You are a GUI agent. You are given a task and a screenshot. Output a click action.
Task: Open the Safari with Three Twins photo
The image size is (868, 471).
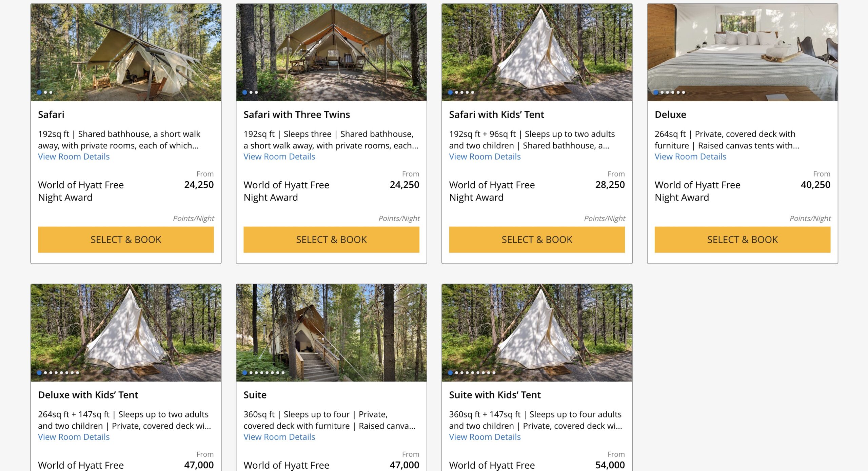[x=331, y=51]
